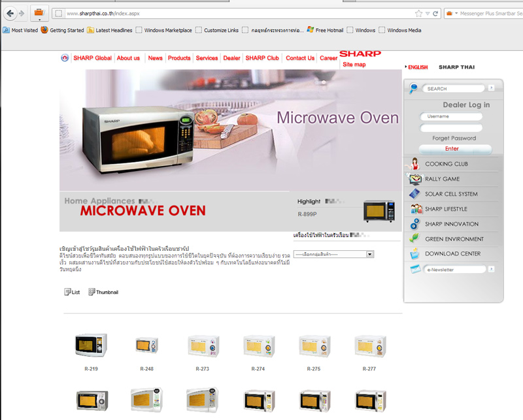This screenshot has width=523, height=420.
Task: Open SHARP INNOVATION gears icon
Action: click(x=414, y=224)
